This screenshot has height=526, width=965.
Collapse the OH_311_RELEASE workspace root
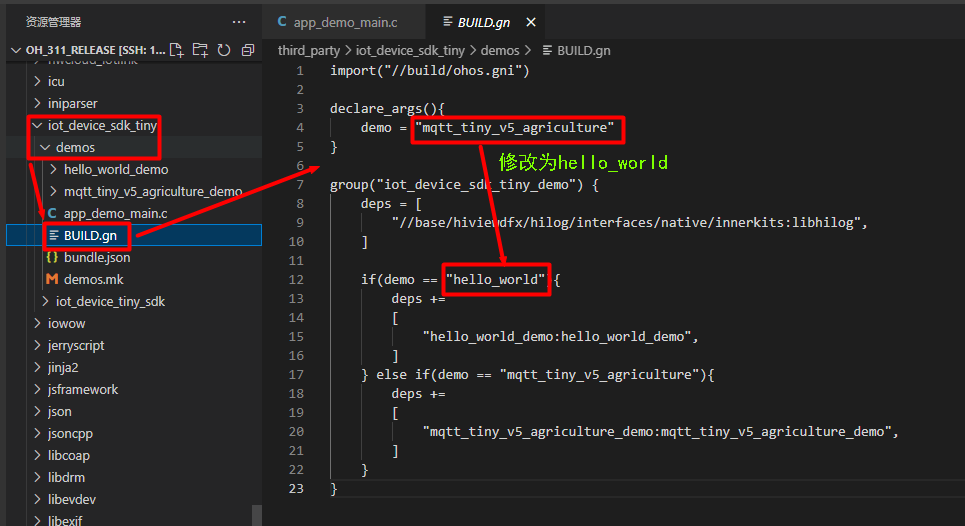point(16,50)
